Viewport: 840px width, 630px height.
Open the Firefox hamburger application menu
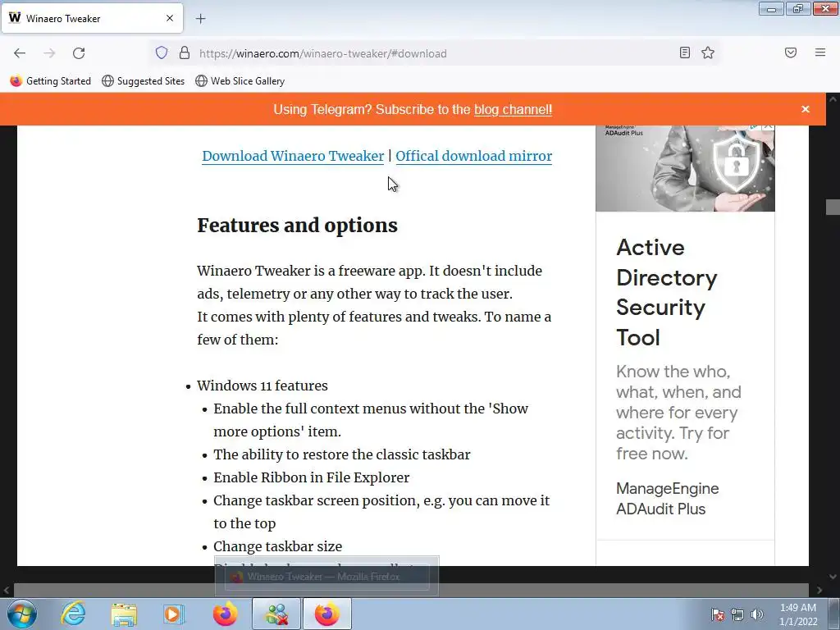pyautogui.click(x=820, y=52)
